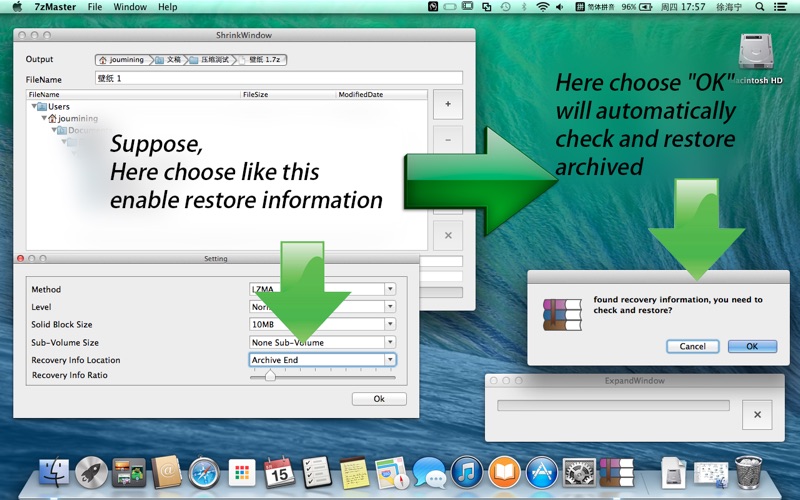Open Launchpad rocket icon in Dock
Image resolution: width=800 pixels, height=500 pixels.
point(91,472)
